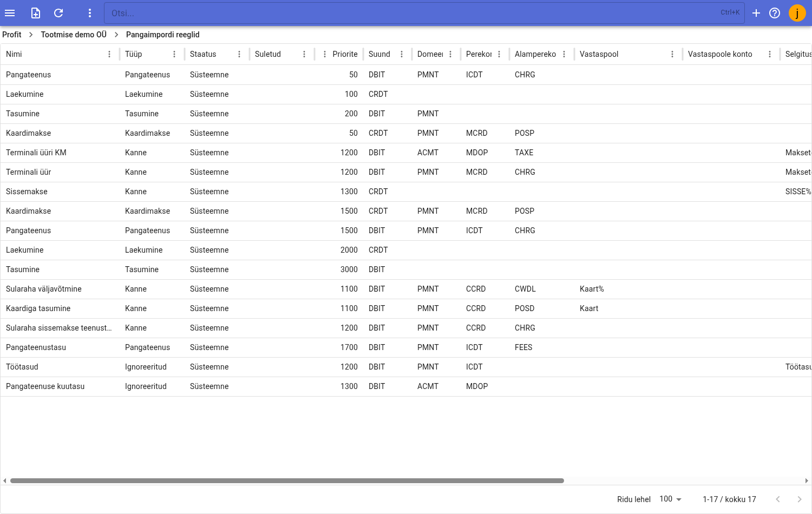Go to previous page arrow
Image resolution: width=812 pixels, height=514 pixels.
click(778, 499)
